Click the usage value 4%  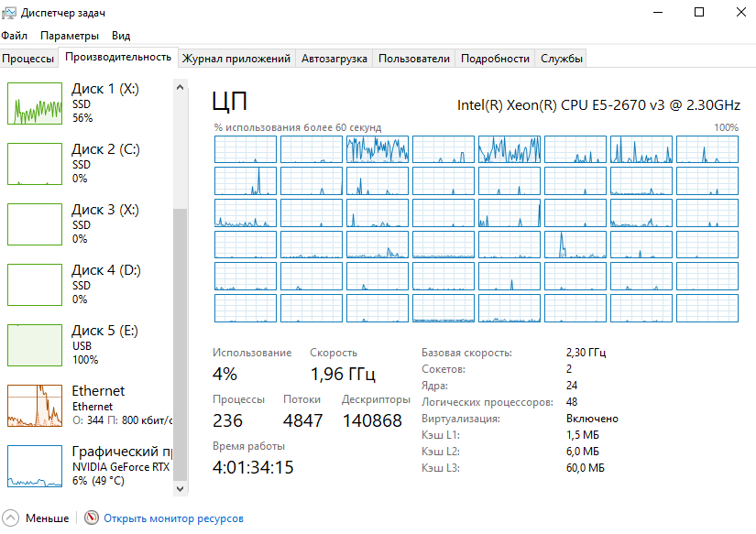coord(225,374)
